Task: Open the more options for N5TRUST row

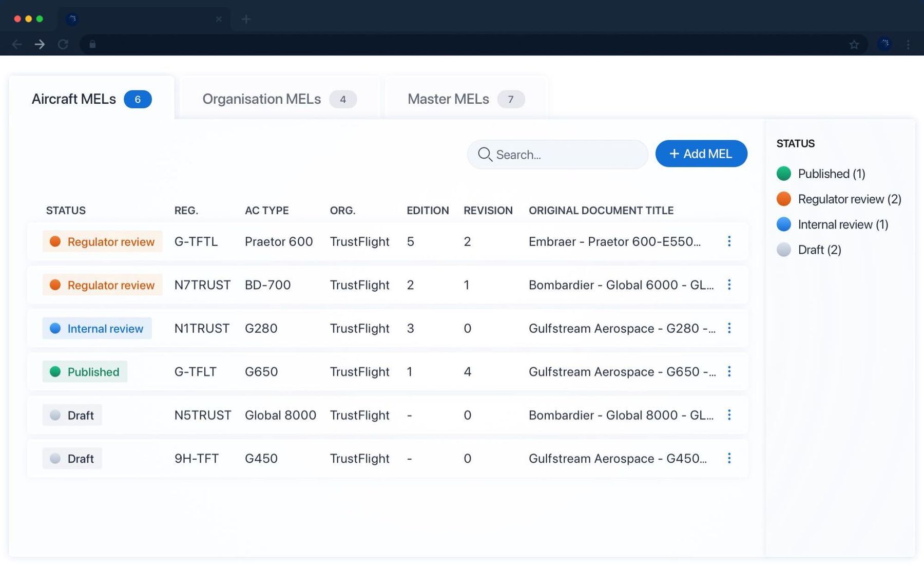Action: [x=729, y=415]
